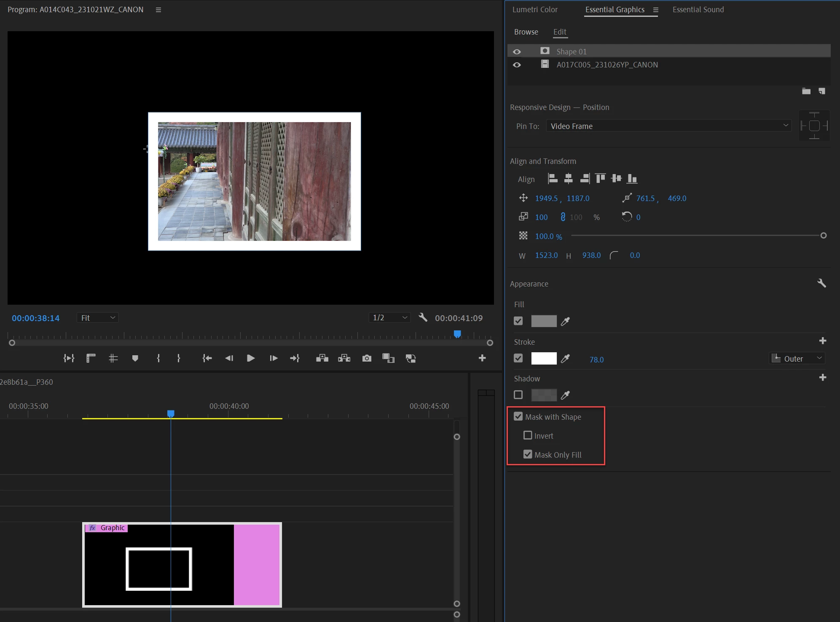Hide the Shape 01 layer
This screenshot has width=840, height=622.
517,51
